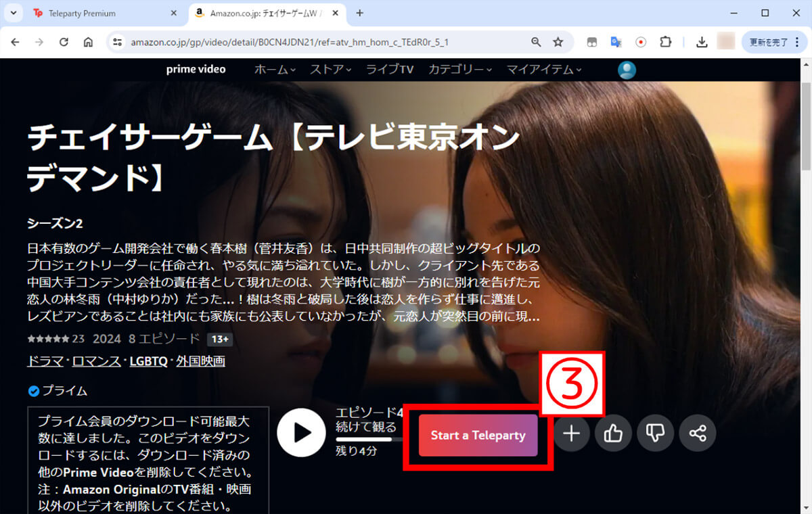The width and height of the screenshot is (812, 514).
Task: Click the 更新を完了 update button
Action: (774, 42)
